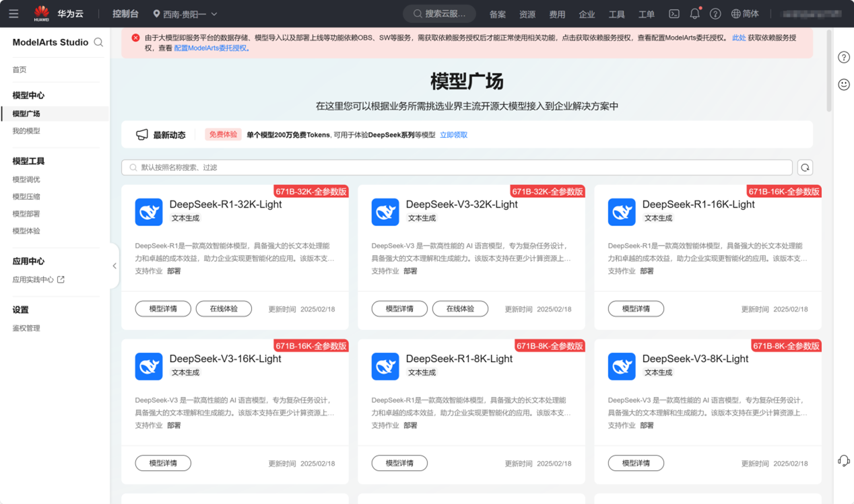The height and width of the screenshot is (504, 854).
Task: Click the sidebar search magnifier icon
Action: (x=98, y=42)
